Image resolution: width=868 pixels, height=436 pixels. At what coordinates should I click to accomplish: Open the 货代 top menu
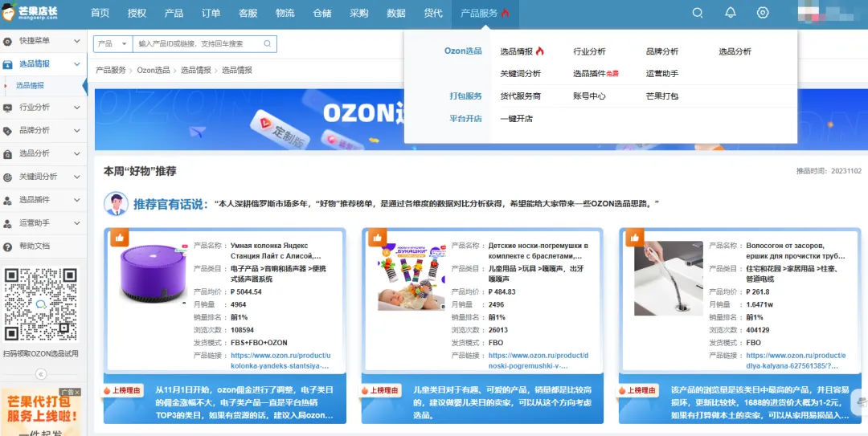[433, 14]
